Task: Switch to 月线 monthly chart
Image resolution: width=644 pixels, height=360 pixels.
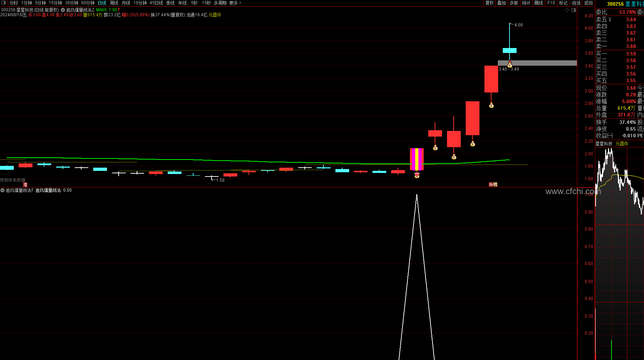Action: (126, 3)
